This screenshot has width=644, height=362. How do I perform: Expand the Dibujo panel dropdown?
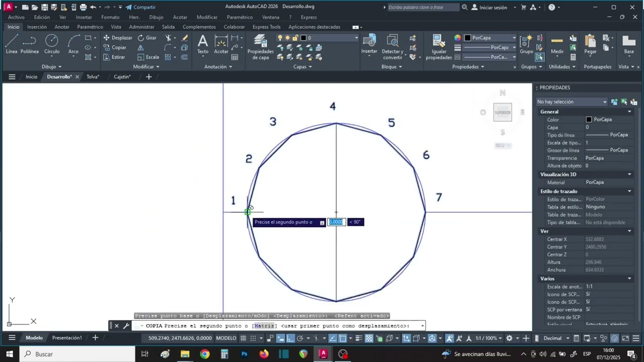coord(51,67)
